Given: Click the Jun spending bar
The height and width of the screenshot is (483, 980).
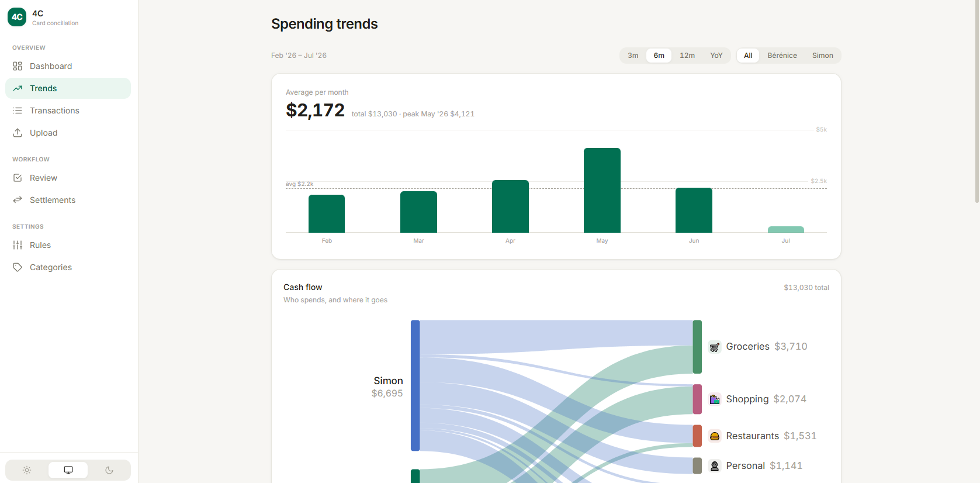Looking at the screenshot, I should pos(694,211).
